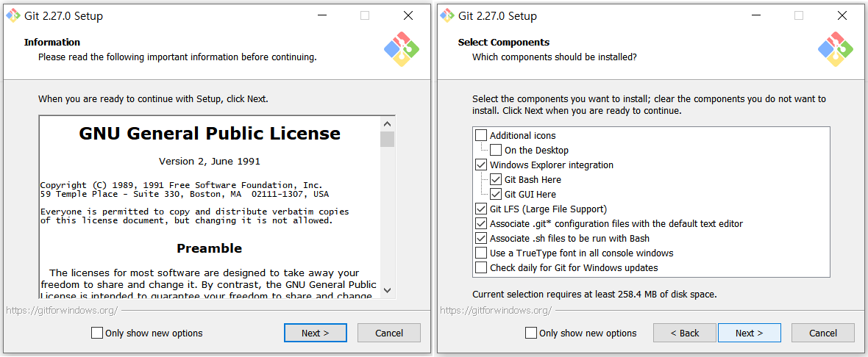Disable Git Bash Here option

pyautogui.click(x=496, y=180)
